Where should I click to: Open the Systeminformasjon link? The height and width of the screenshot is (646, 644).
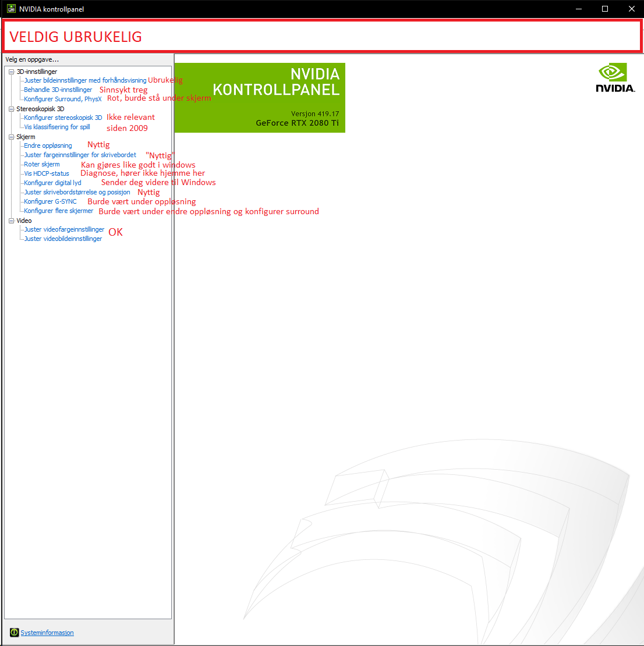click(x=47, y=633)
